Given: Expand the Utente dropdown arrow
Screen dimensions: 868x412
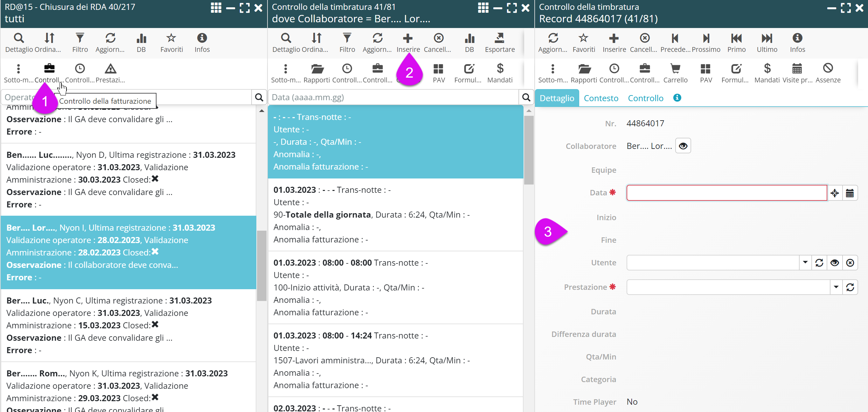Looking at the screenshot, I should (805, 263).
